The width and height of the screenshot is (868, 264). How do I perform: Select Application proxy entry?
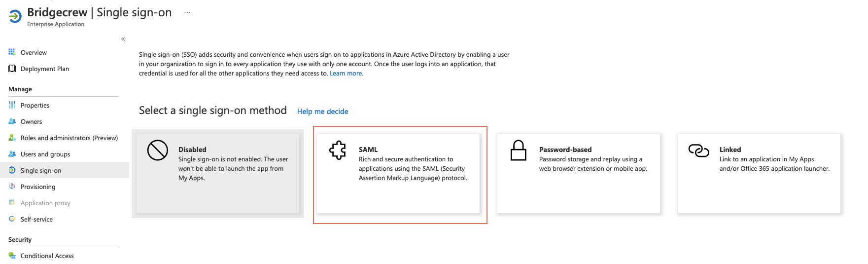45,203
